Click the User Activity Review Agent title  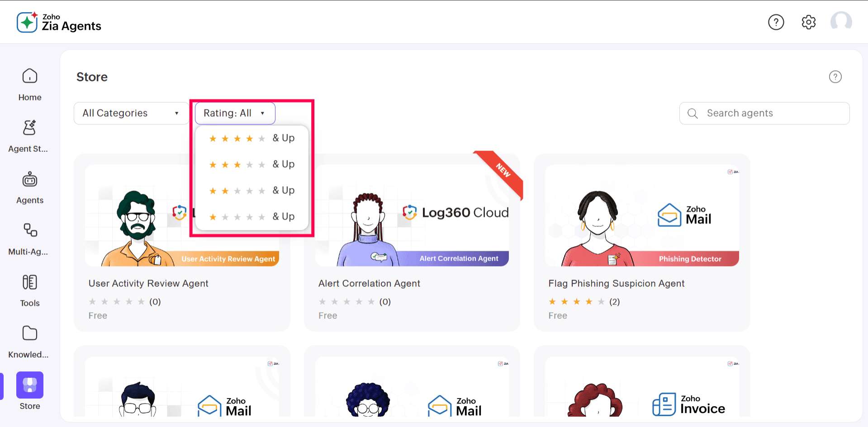(x=148, y=283)
